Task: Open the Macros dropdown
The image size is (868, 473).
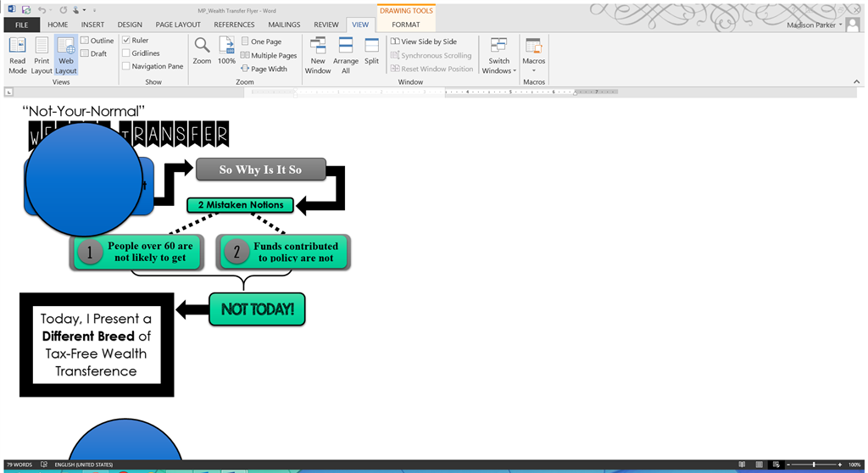Action: tap(534, 55)
